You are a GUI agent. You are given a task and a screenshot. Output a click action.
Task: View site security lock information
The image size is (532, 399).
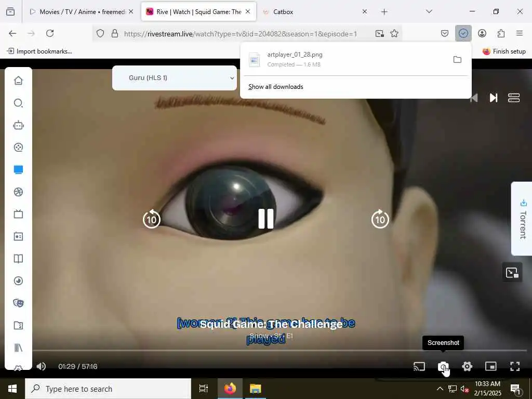[x=115, y=34]
